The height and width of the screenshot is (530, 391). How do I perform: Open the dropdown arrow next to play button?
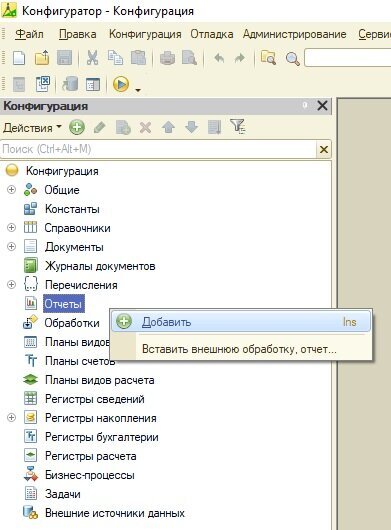(138, 90)
